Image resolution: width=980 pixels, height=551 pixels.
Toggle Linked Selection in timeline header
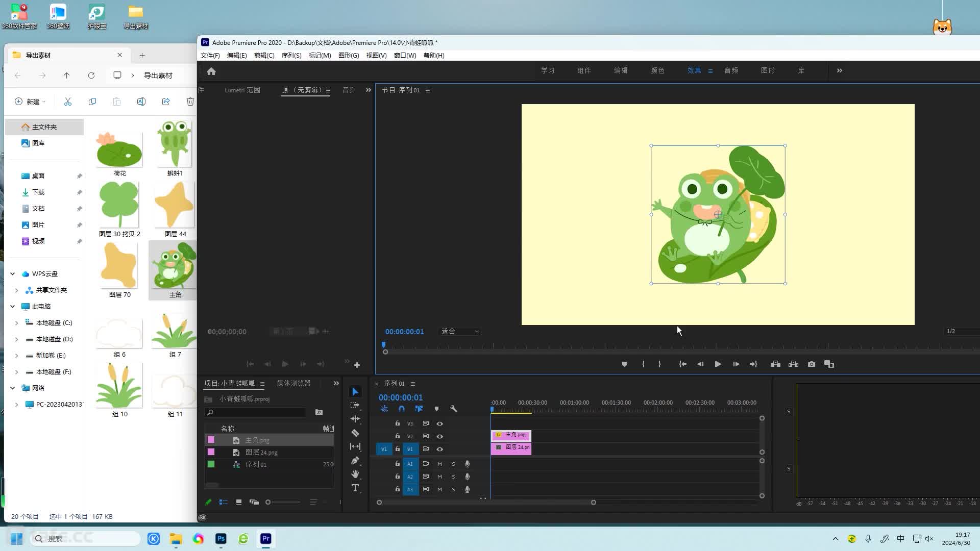click(x=419, y=409)
